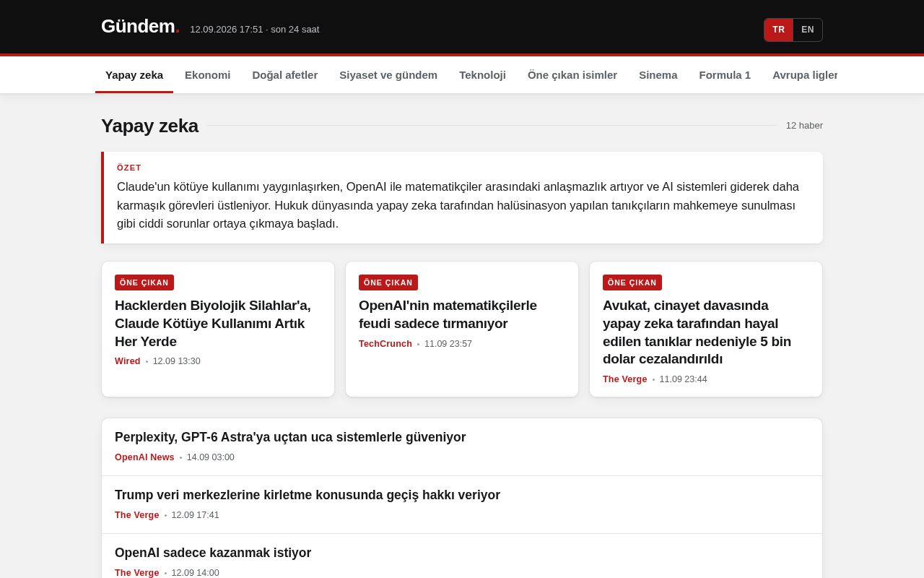
Task: Open the Perplexity GPT-6 Astra headline
Action: pyautogui.click(x=290, y=437)
